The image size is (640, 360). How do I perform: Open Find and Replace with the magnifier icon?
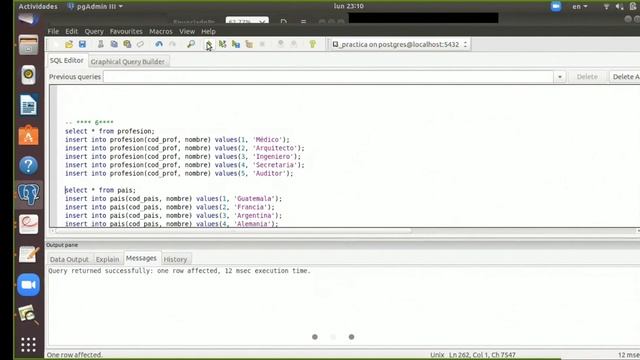click(191, 44)
